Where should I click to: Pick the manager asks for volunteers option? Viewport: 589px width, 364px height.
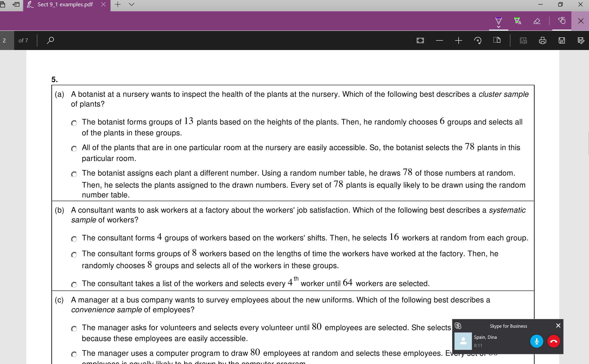74,329
